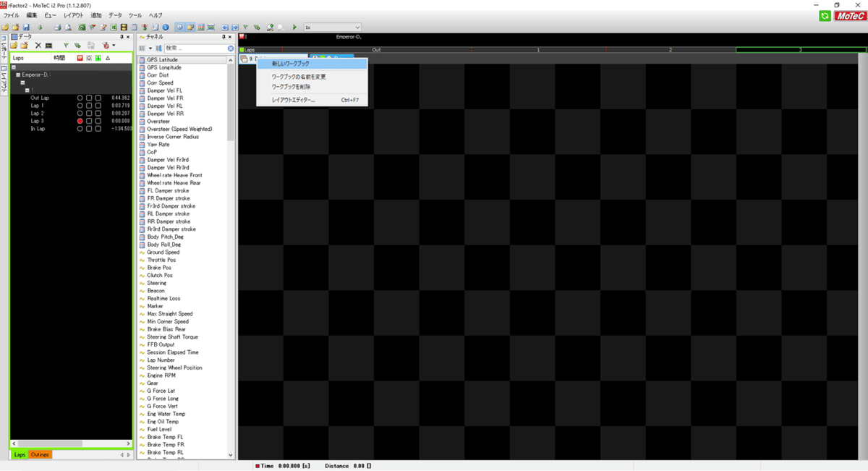Click the Out segment on the lap timeline

[376, 50]
